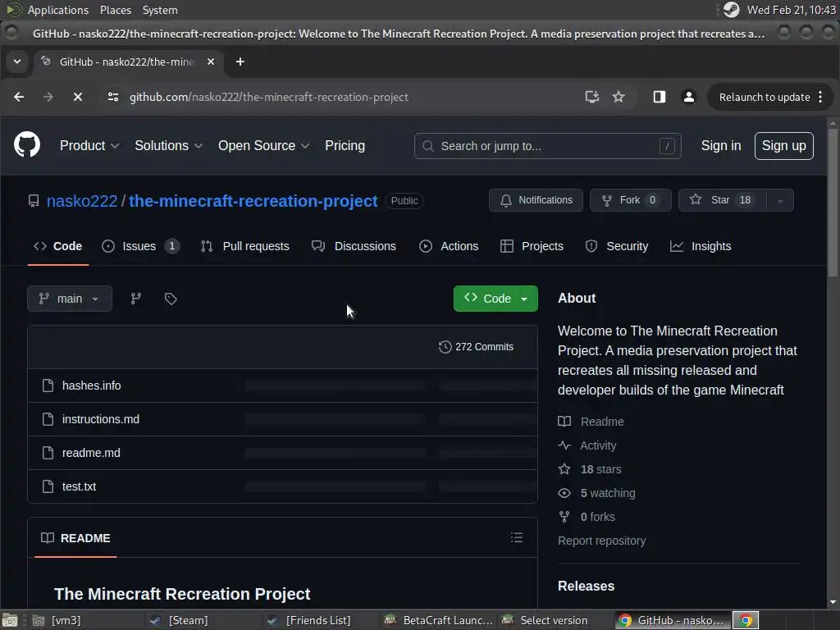Viewport: 840px width, 630px height.
Task: Open the main branch selector
Action: coord(70,299)
